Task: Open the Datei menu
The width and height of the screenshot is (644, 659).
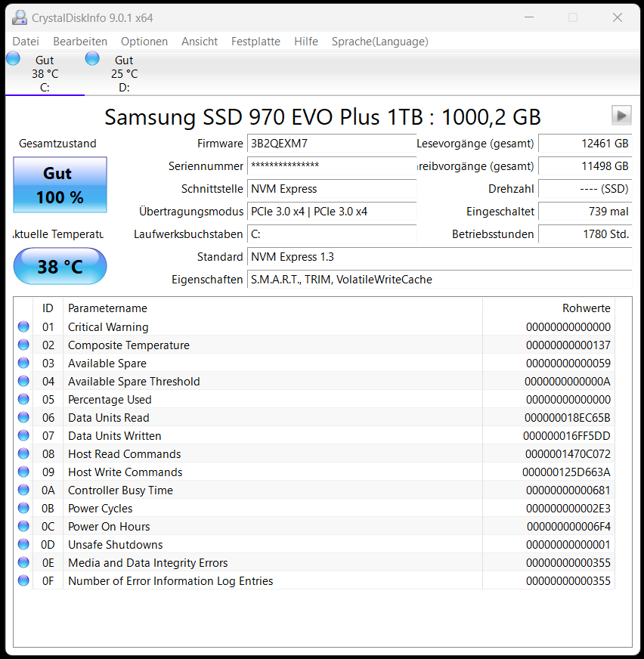Action: coord(26,41)
